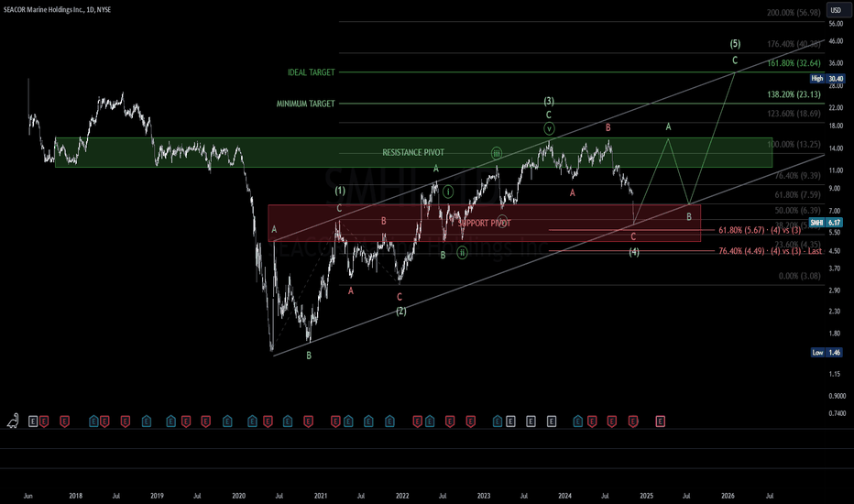Click the 61.80% (5.67) (4) vs (3) label
The image size is (854, 504).
(x=760, y=231)
